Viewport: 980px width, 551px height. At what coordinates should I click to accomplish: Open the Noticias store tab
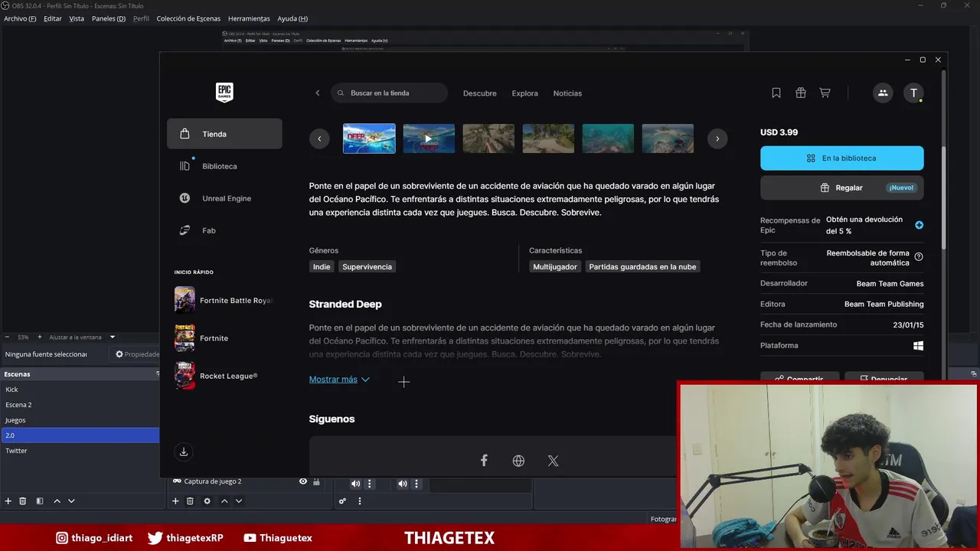[x=567, y=93]
